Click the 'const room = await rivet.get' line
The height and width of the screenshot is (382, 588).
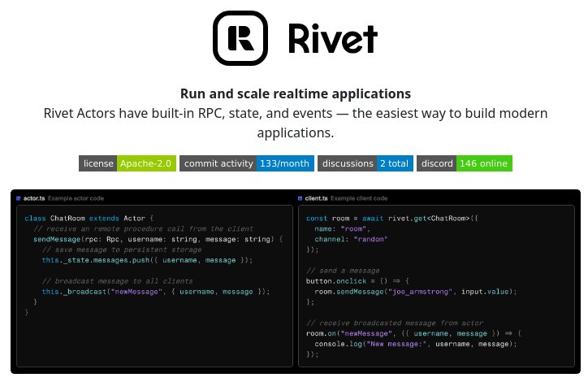point(392,218)
